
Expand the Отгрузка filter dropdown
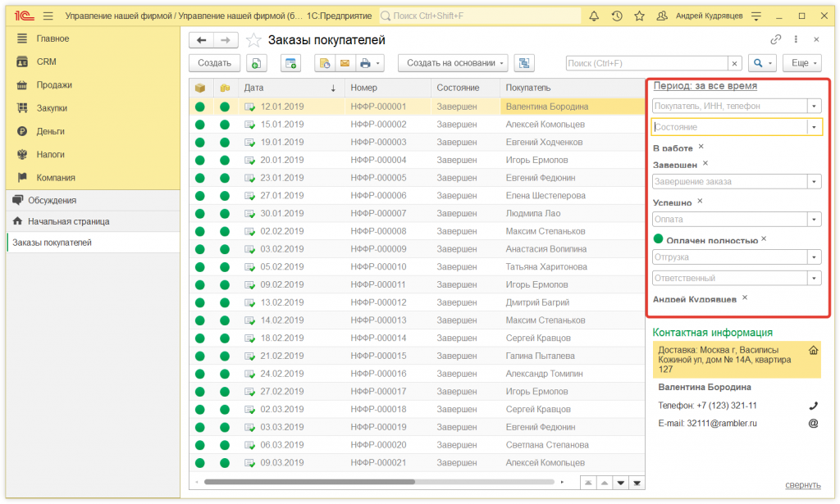click(x=814, y=257)
